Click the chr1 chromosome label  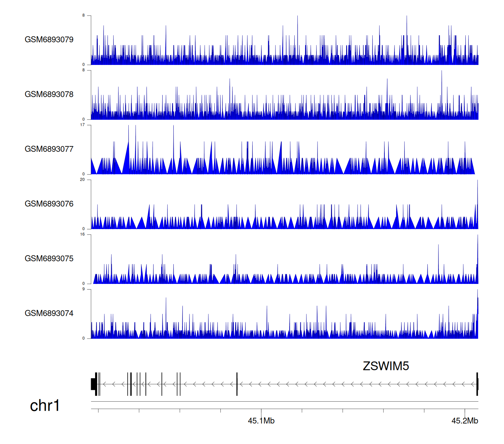[45, 406]
